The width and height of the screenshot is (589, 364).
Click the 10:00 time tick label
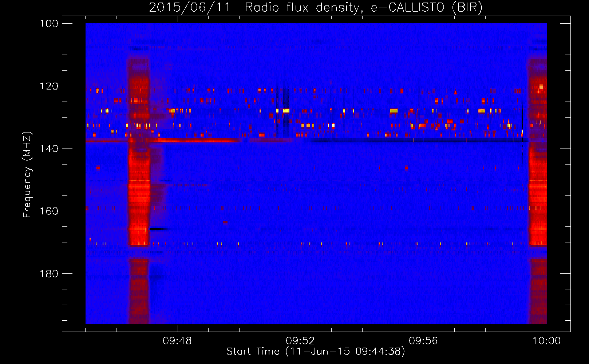click(546, 341)
